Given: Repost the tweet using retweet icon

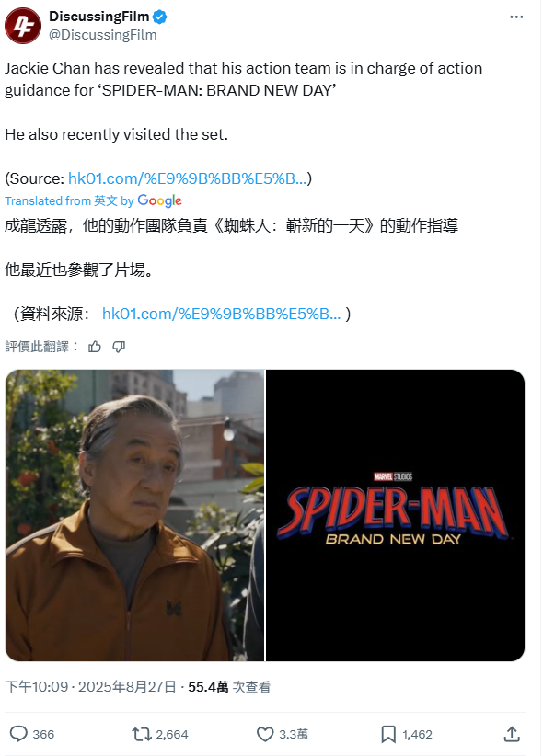Looking at the screenshot, I should (x=142, y=734).
